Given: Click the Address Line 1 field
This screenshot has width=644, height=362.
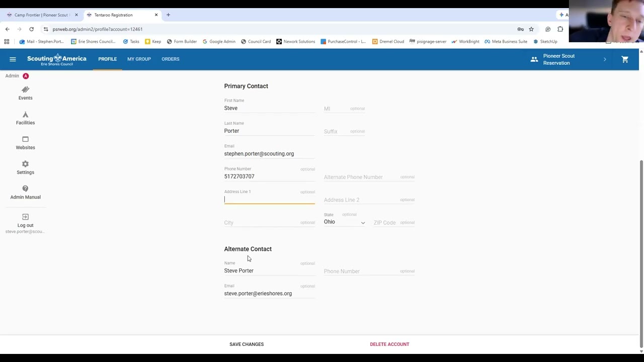Looking at the screenshot, I should pos(269,199).
